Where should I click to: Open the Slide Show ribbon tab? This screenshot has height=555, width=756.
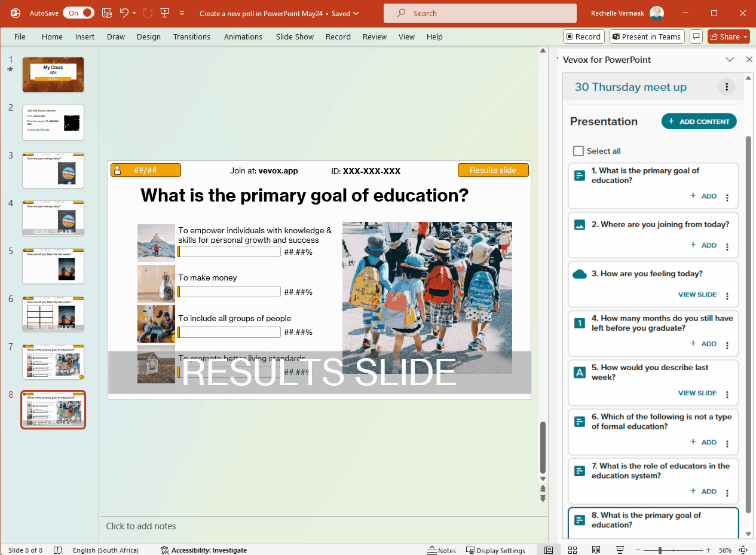click(295, 36)
